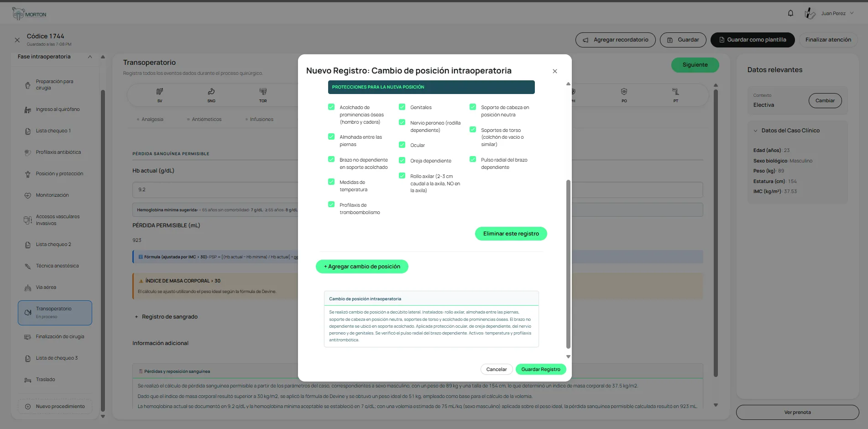Uncheck the Ocular checkbox

pyautogui.click(x=402, y=145)
